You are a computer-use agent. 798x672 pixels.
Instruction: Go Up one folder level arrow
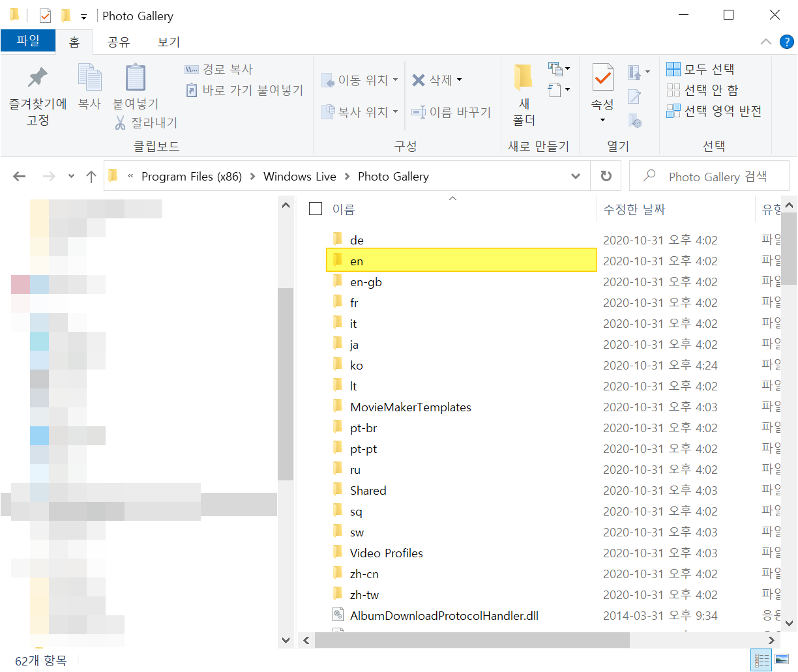pos(91,176)
